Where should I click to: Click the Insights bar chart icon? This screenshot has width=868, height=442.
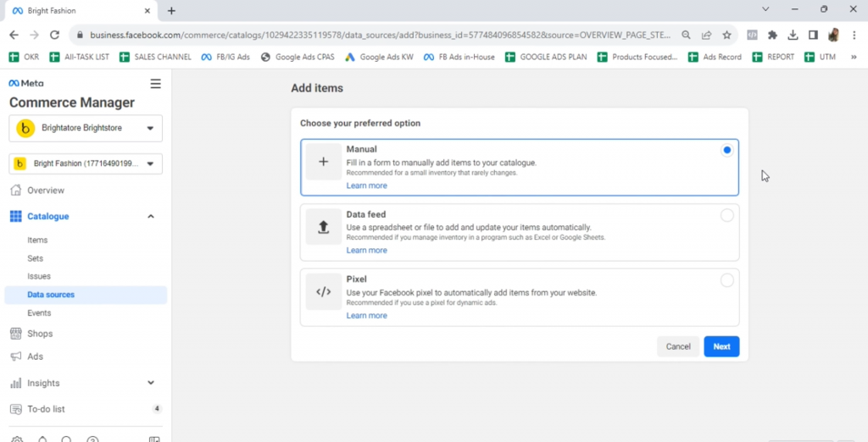(15, 383)
